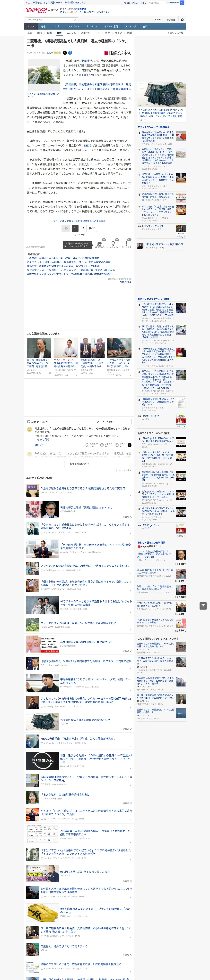
Task: Open comment count 39 bubble under headline
Action: [50, 53]
